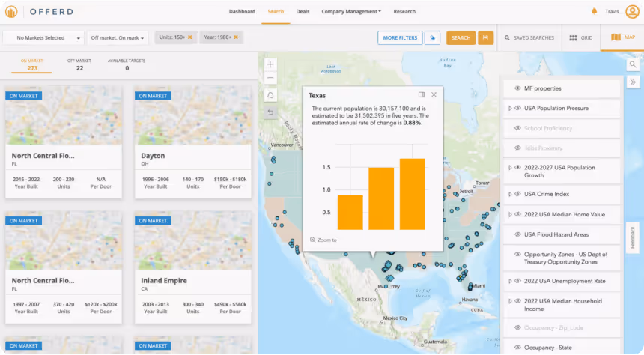Viewport: 644px width, 355px height.
Task: Open the Research page
Action: click(x=404, y=11)
